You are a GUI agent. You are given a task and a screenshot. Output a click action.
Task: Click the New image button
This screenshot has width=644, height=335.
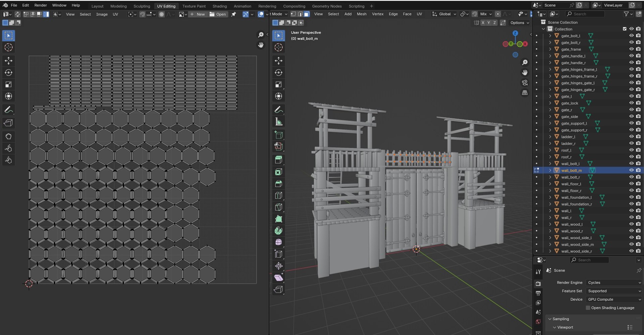[x=198, y=14]
